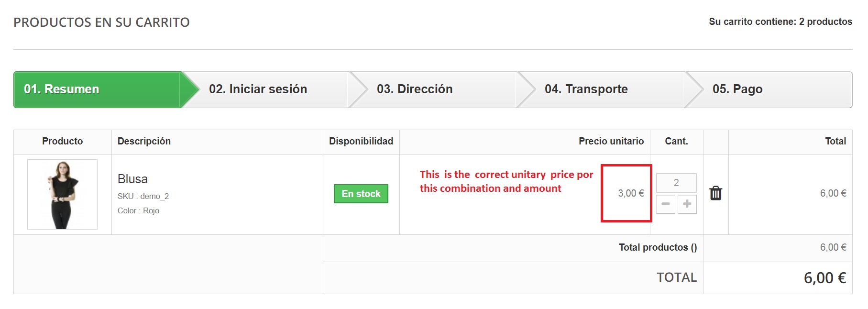
Task: Click the Total productos label
Action: pos(658,247)
